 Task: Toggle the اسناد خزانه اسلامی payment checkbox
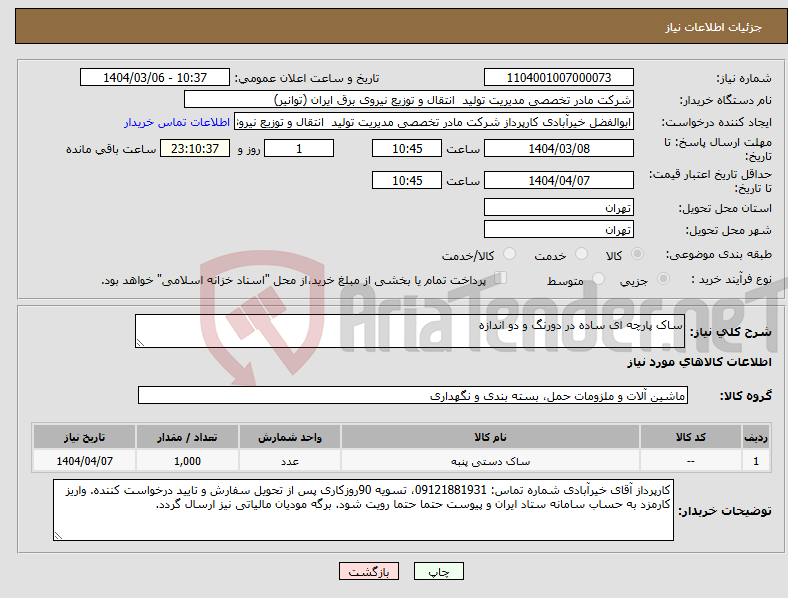(500, 277)
